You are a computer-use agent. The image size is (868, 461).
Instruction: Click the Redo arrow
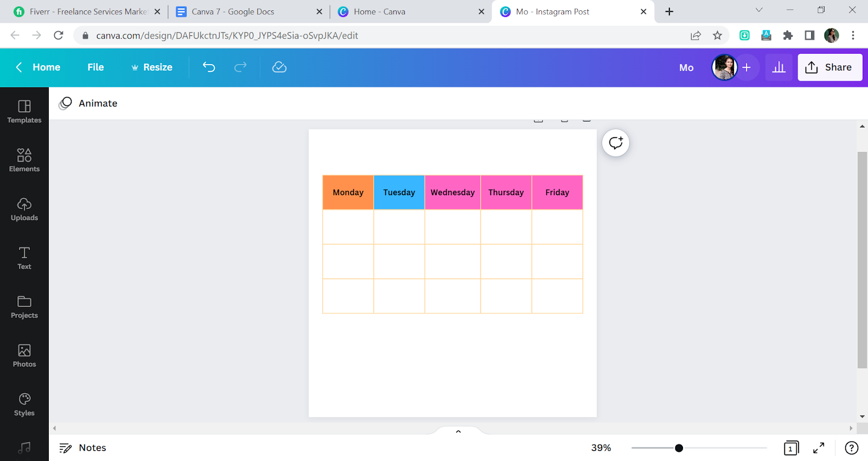pyautogui.click(x=240, y=67)
